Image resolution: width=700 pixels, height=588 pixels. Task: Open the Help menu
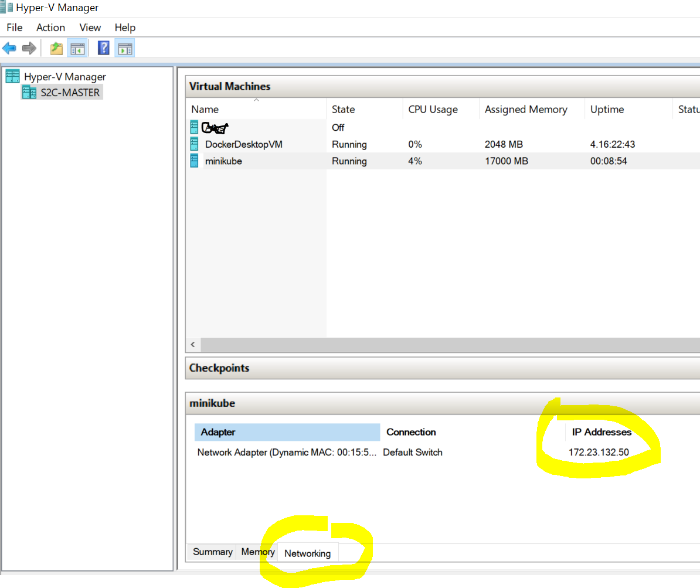click(125, 27)
